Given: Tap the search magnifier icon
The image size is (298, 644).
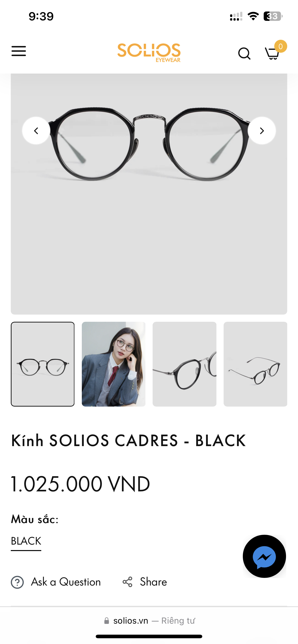Looking at the screenshot, I should click(244, 53).
